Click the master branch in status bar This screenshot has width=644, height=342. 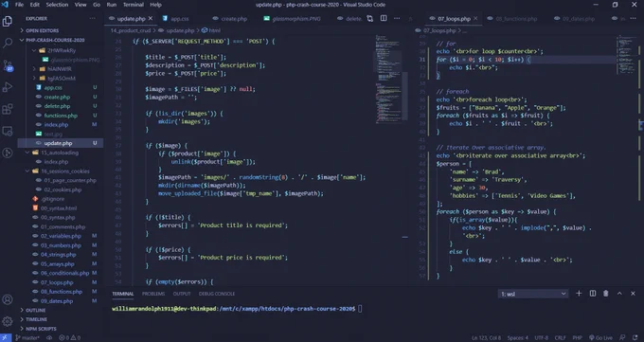click(27, 338)
